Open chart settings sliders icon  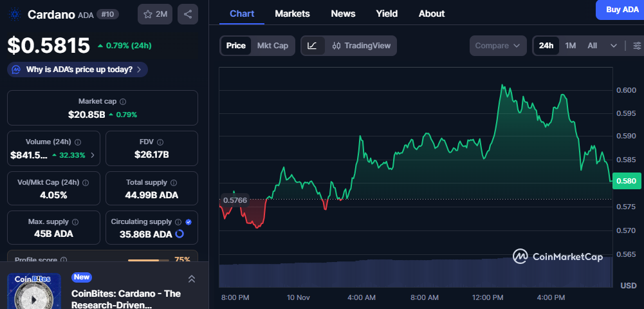click(637, 46)
